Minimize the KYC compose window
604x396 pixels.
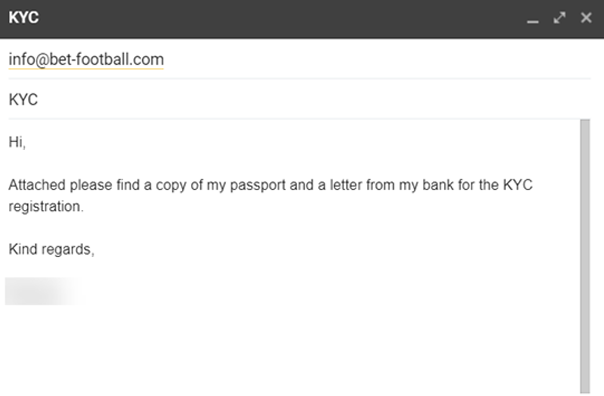tap(532, 18)
